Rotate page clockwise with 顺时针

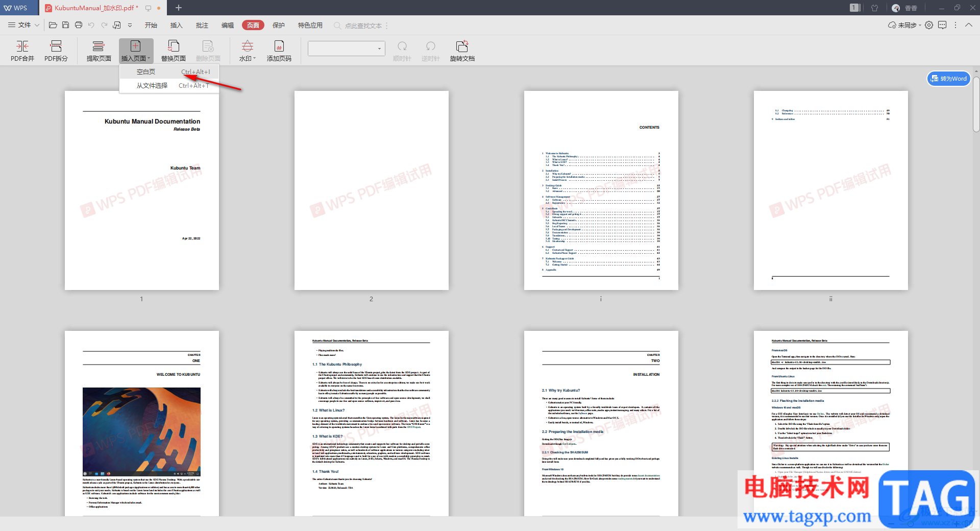coord(402,51)
